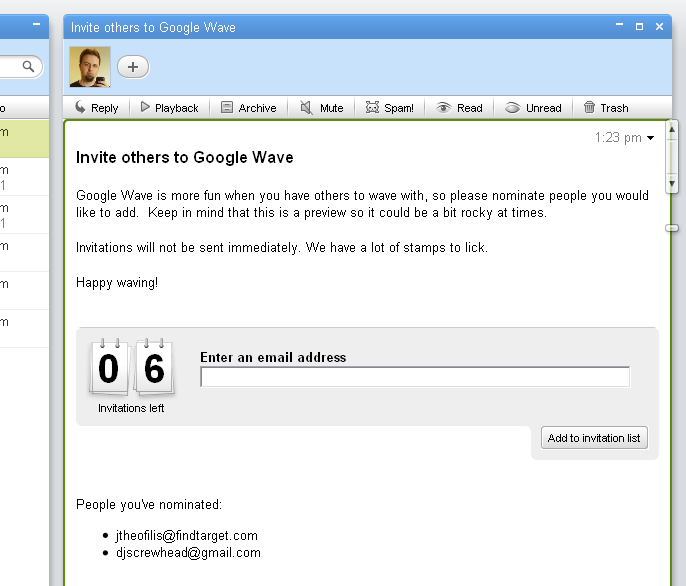Select jtheofilis@findtarget.com nominee text

[187, 536]
